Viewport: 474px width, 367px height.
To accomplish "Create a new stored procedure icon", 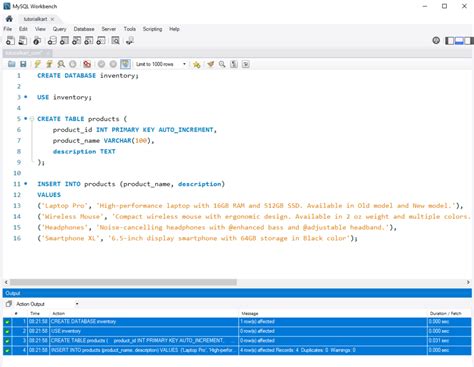I will pos(89,41).
